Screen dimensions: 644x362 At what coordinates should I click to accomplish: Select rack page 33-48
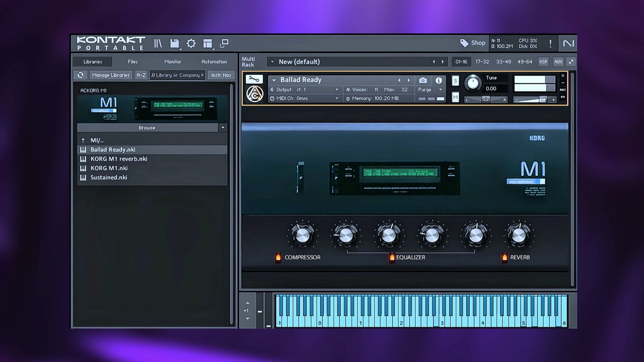(503, 62)
